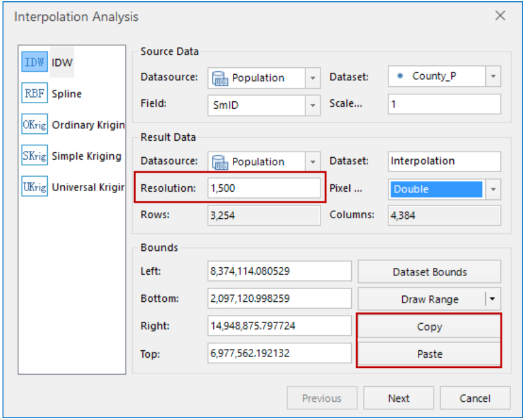Click the Resolution input field
This screenshot has width=523, height=420.
click(264, 189)
